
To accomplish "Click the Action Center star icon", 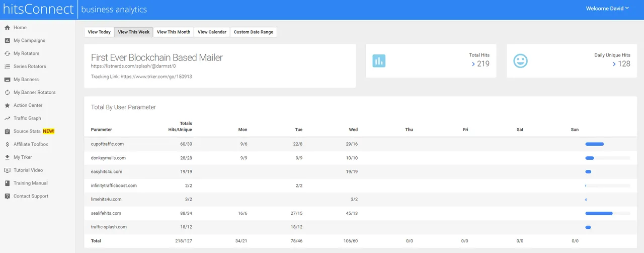I will [7, 105].
